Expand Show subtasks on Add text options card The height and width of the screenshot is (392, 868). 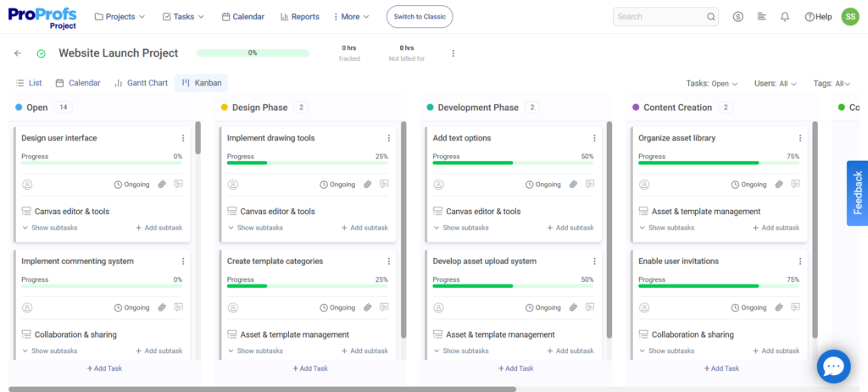pos(461,228)
